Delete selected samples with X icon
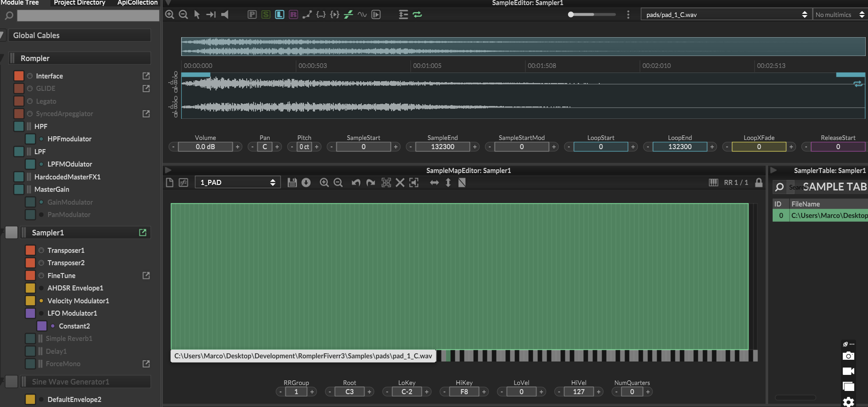 (x=400, y=183)
